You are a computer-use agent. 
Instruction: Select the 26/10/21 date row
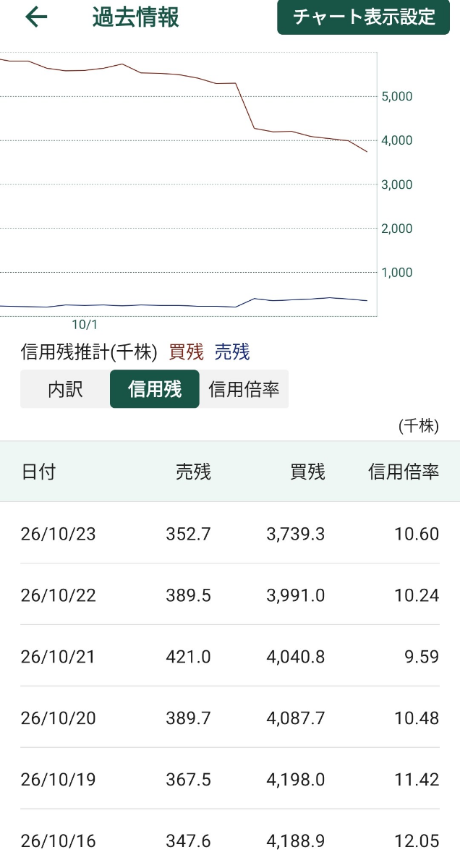coord(230,657)
